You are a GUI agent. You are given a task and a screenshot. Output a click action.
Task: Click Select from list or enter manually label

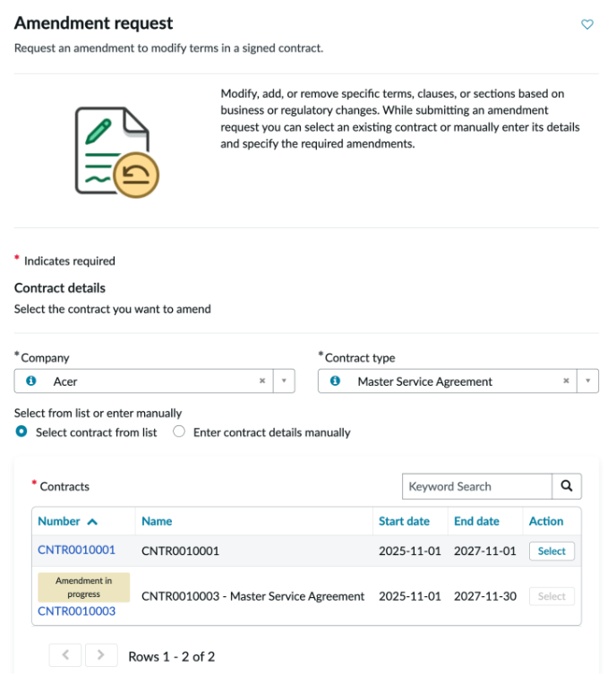click(98, 413)
